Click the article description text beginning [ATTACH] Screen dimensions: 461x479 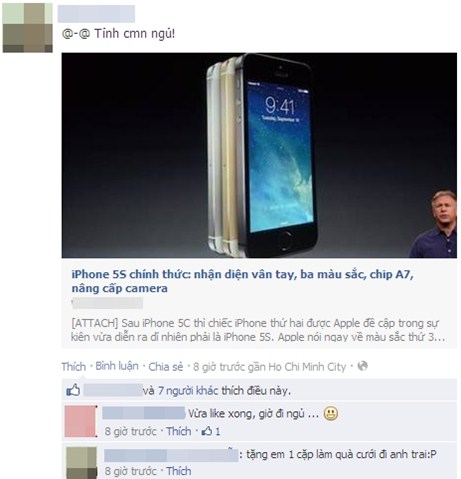pos(258,330)
